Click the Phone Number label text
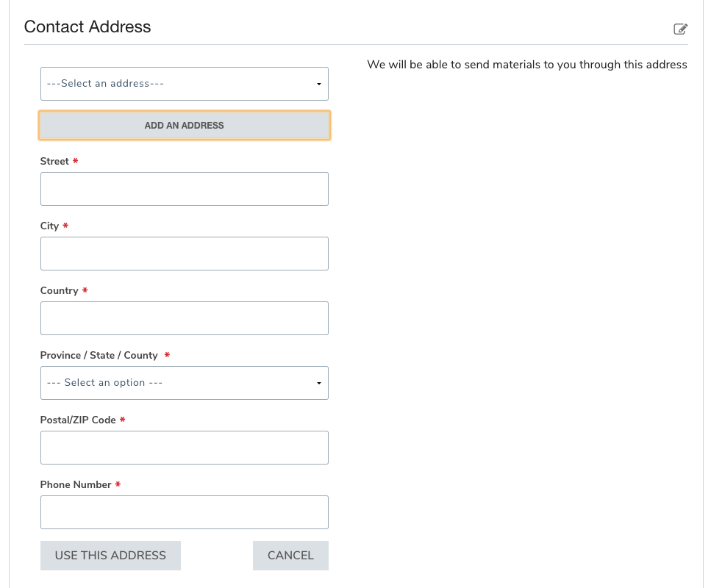 tap(76, 484)
